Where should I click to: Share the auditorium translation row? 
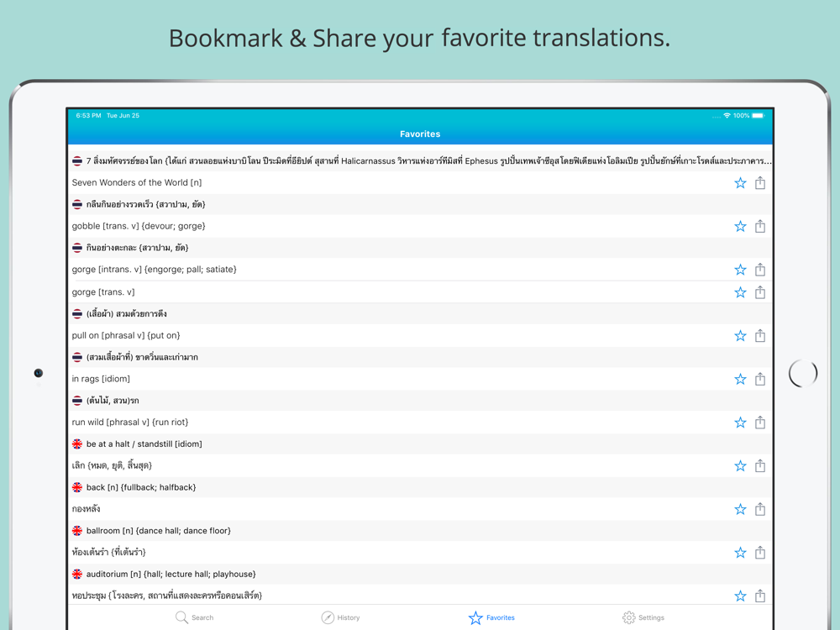click(759, 596)
